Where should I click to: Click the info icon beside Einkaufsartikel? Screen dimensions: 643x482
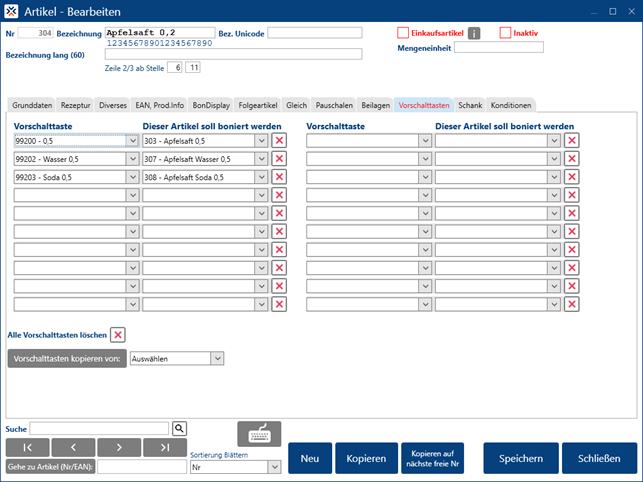click(474, 33)
